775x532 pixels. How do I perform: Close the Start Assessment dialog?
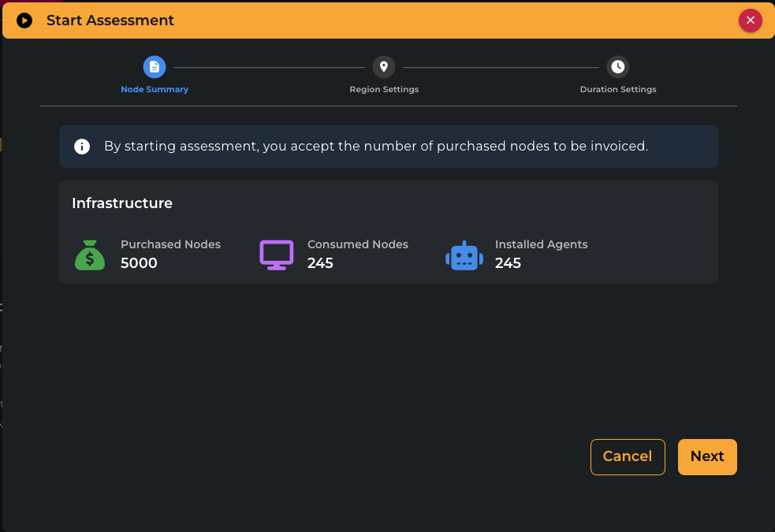pyautogui.click(x=750, y=20)
